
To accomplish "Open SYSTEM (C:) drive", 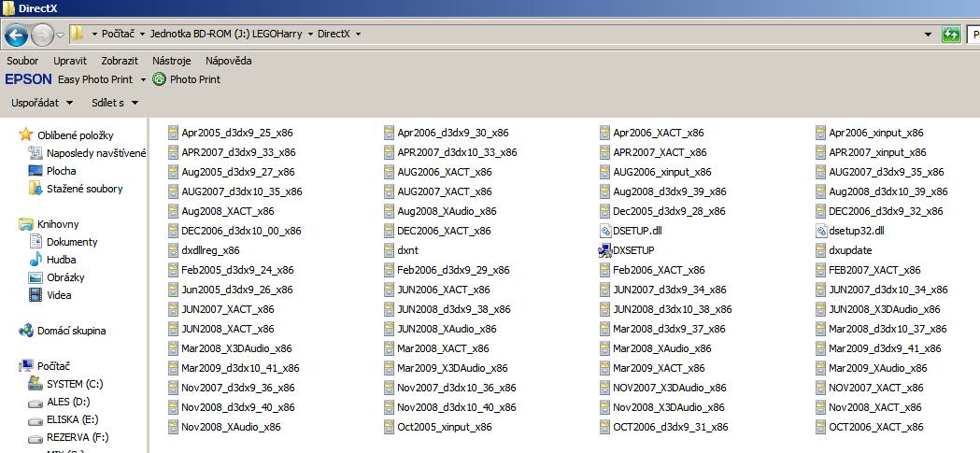I will pyautogui.click(x=65, y=384).
